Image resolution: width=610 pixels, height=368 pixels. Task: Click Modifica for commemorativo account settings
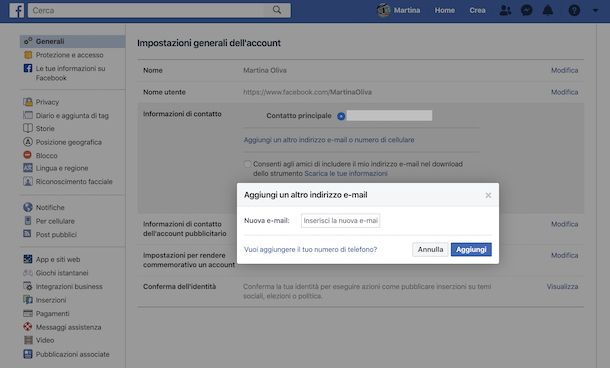coord(564,255)
